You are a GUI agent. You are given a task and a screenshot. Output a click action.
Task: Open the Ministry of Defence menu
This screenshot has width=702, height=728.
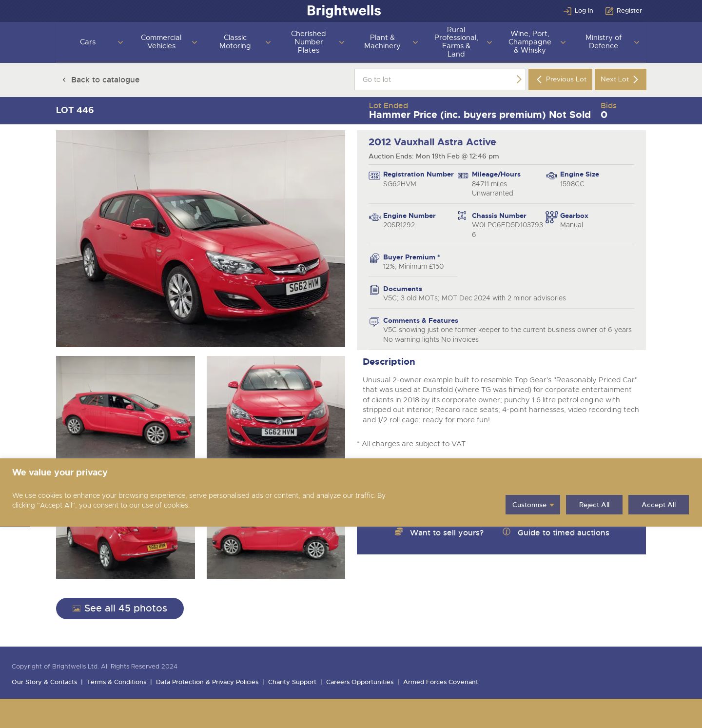(x=604, y=42)
